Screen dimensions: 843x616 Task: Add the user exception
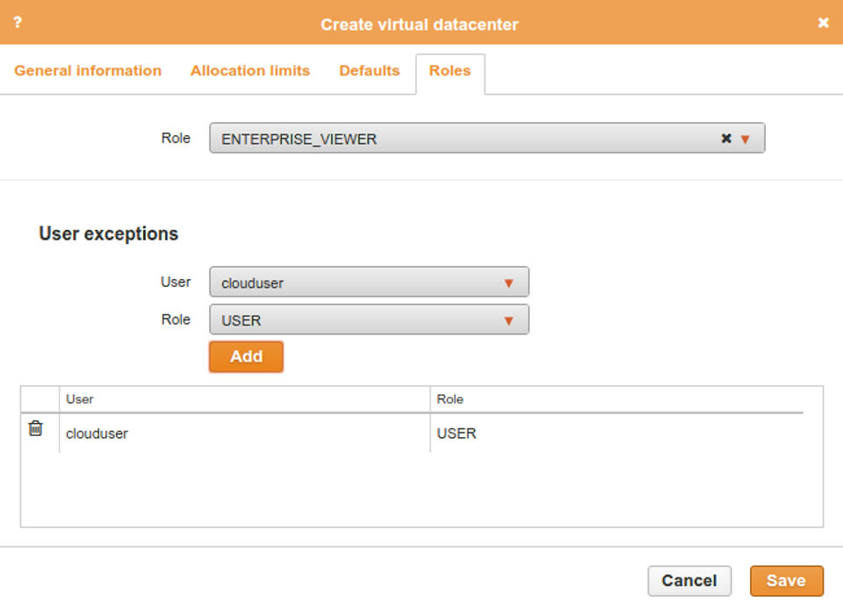coord(246,356)
